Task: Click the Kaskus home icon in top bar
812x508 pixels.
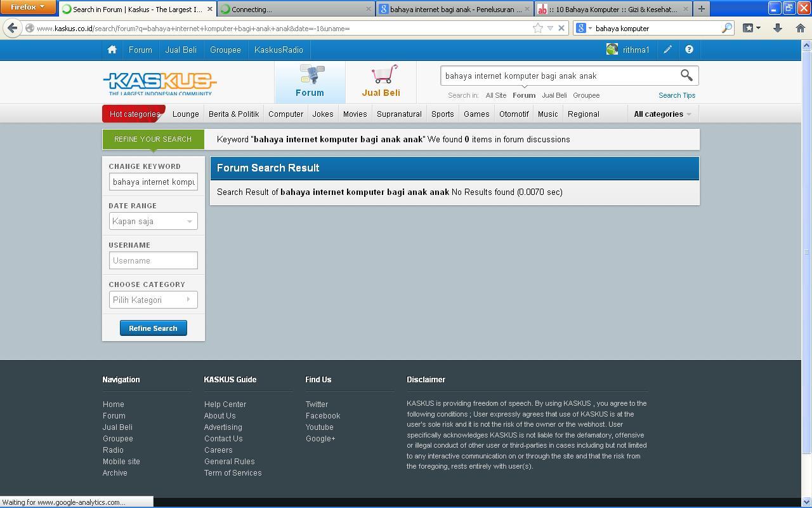Action: click(112, 50)
